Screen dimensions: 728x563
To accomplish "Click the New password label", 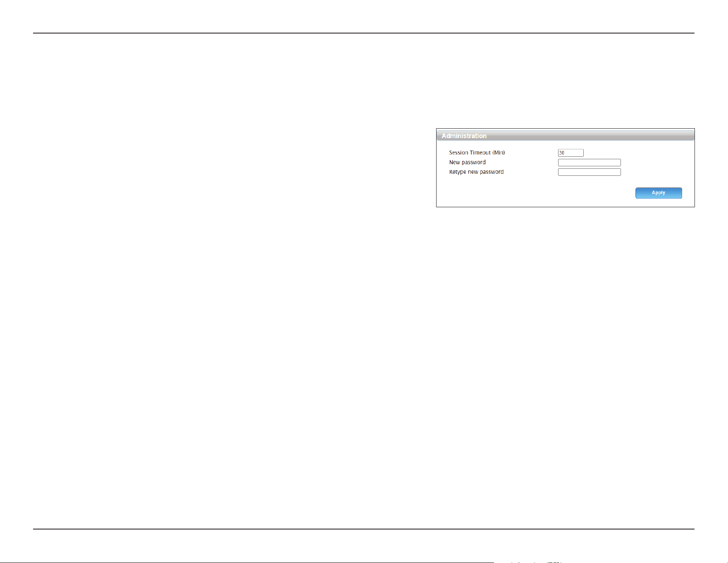I will 467,162.
